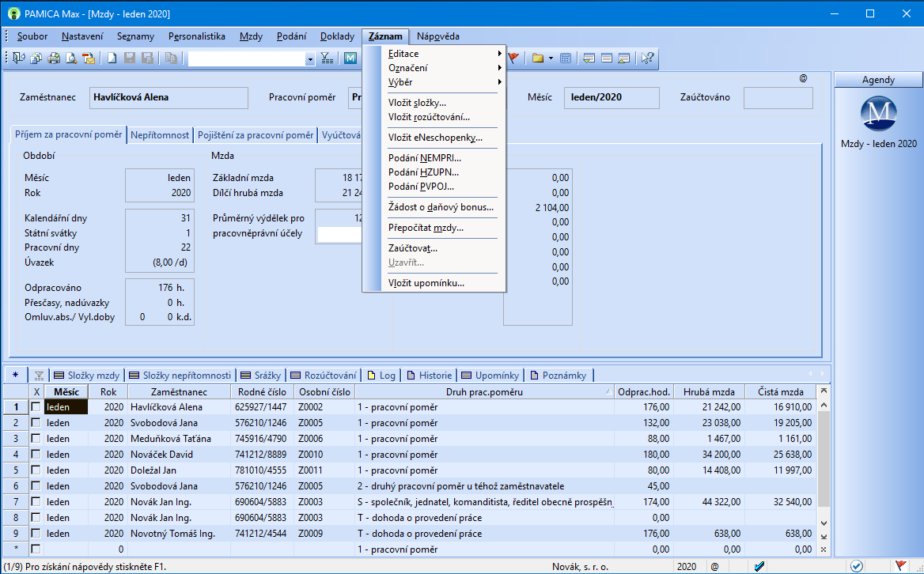This screenshot has width=924, height=574.
Task: Click the context help pointer icon
Action: click(x=647, y=58)
